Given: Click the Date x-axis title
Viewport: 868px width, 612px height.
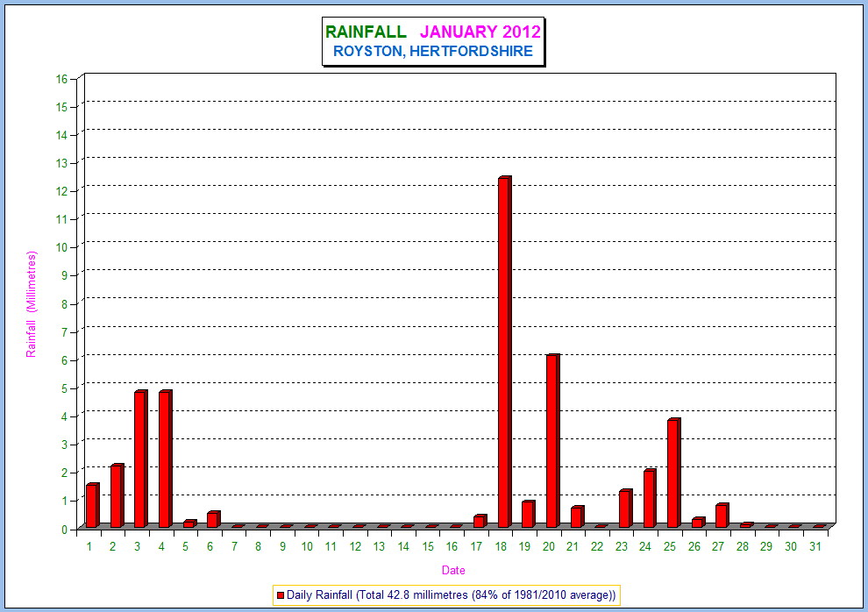Looking at the screenshot, I should click(453, 571).
